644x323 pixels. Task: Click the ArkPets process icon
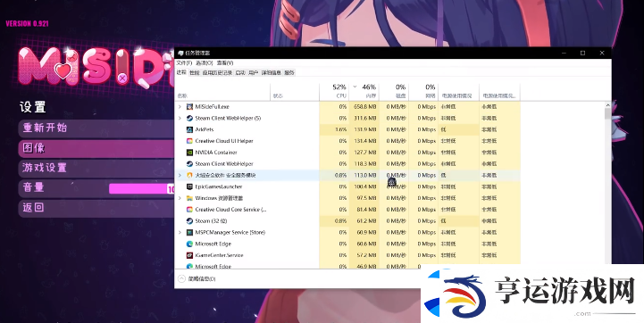[189, 129]
